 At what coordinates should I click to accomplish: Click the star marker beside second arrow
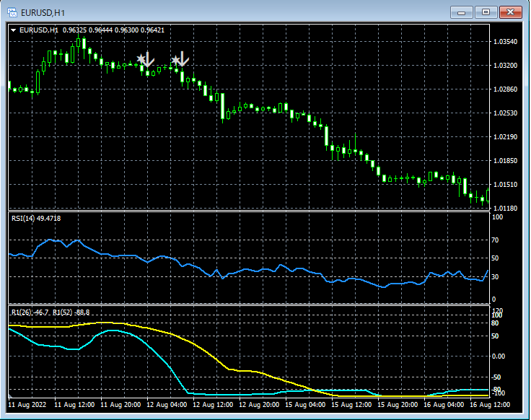(x=175, y=60)
